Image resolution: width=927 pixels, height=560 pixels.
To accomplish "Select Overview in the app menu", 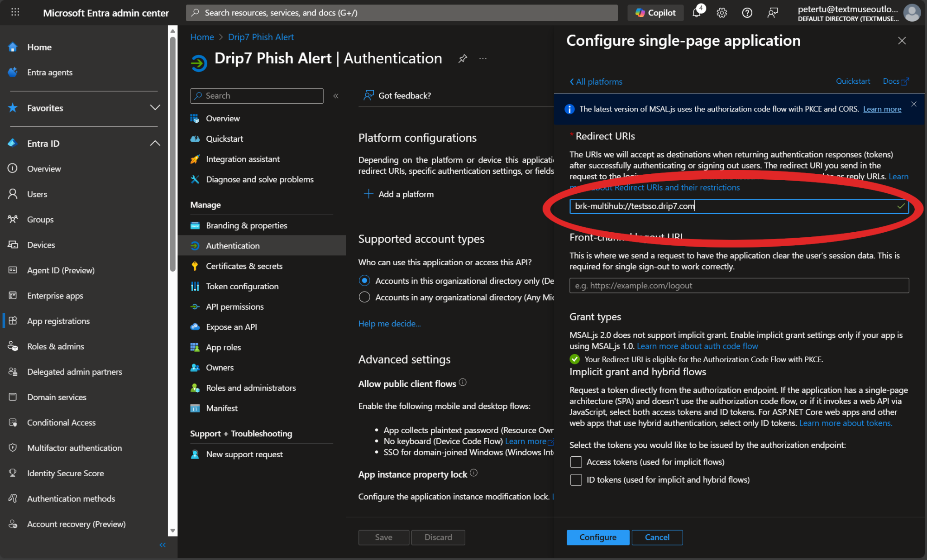I will coord(223,119).
